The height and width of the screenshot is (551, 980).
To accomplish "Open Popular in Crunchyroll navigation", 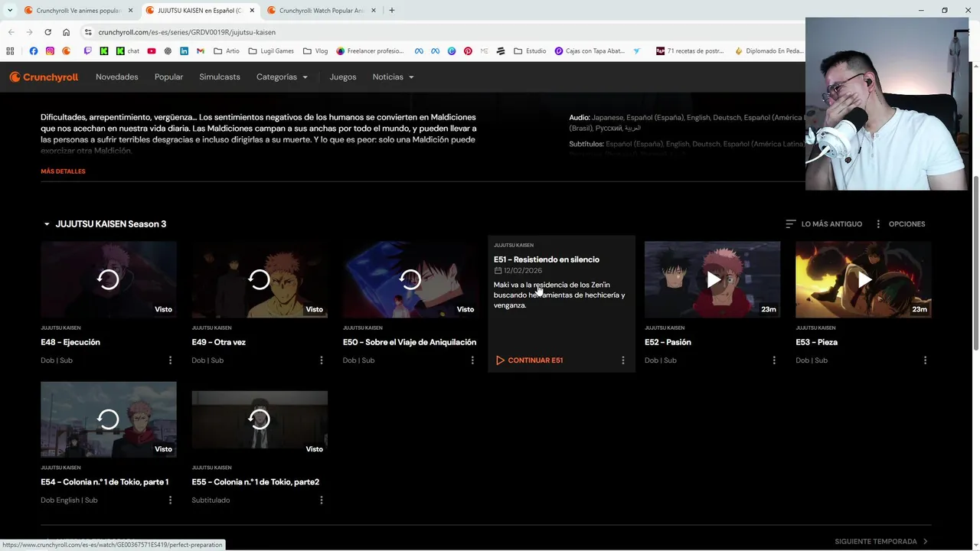I will click(x=168, y=77).
